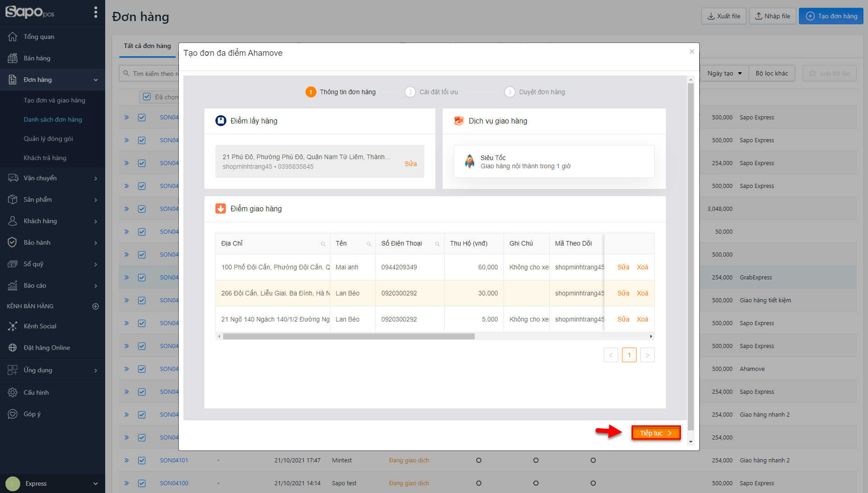The image size is (868, 493).
Task: Open the Express account dropdown
Action: [x=96, y=483]
